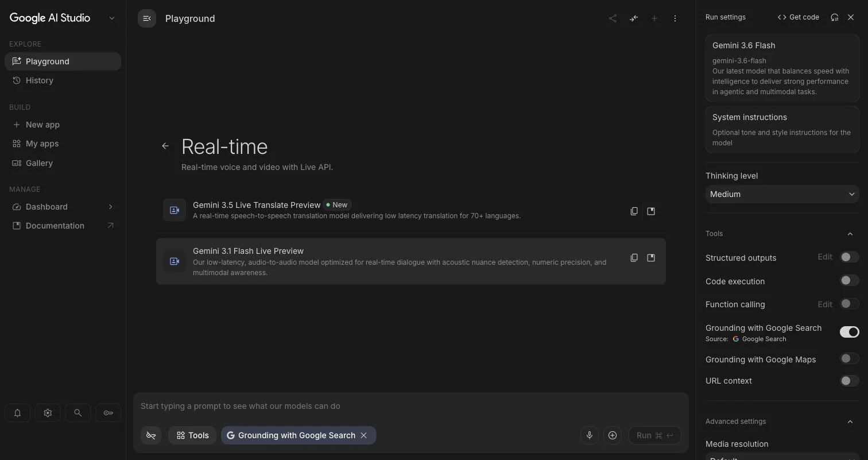Click the search magnifier icon in sidebar
The height and width of the screenshot is (460, 868).
(78, 413)
